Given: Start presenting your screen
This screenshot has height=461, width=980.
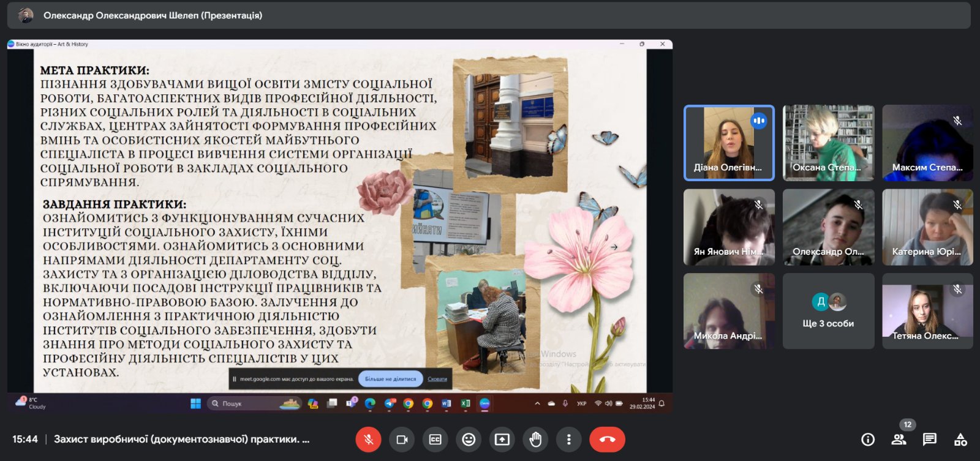Looking at the screenshot, I should (502, 439).
